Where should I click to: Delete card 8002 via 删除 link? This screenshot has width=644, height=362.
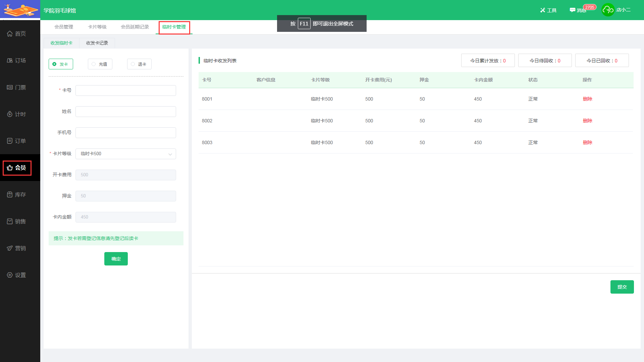coord(587,121)
